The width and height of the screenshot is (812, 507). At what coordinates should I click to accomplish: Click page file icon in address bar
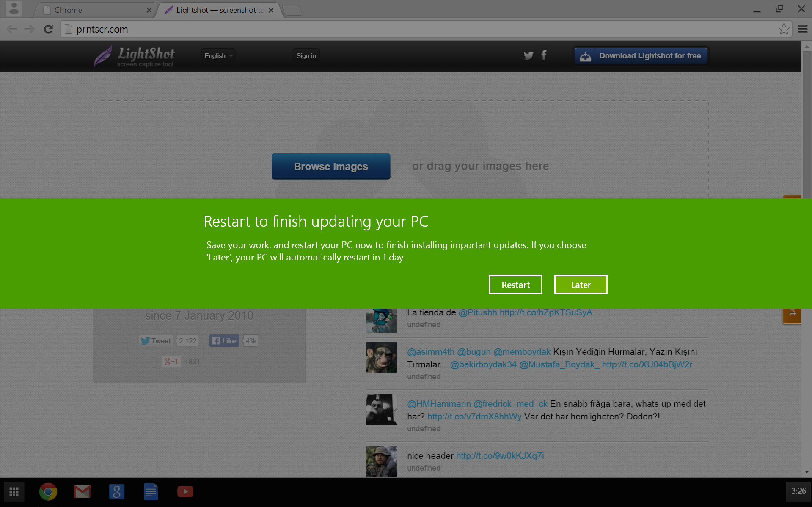click(68, 29)
